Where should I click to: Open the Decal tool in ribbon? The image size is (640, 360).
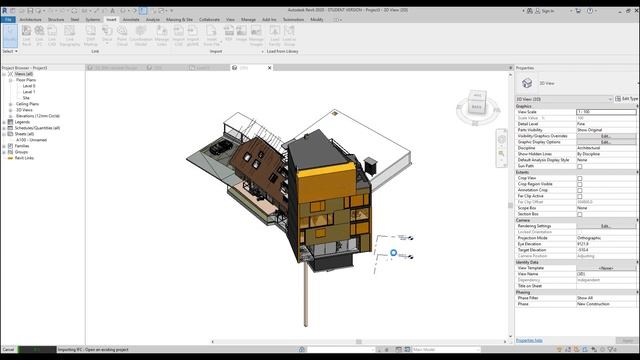tap(107, 35)
